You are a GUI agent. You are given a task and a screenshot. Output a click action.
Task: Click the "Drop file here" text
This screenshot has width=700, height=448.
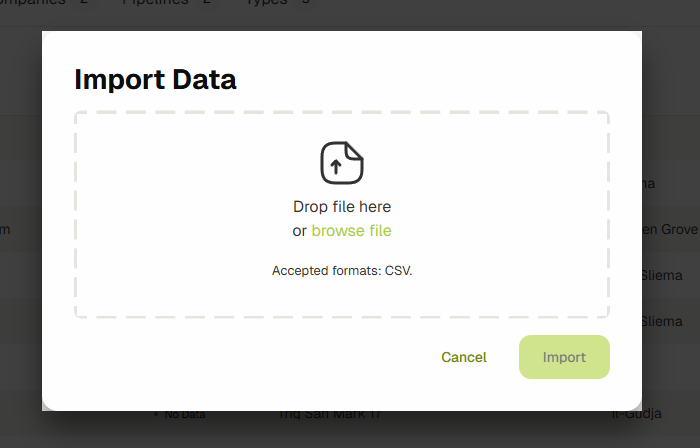click(x=341, y=207)
